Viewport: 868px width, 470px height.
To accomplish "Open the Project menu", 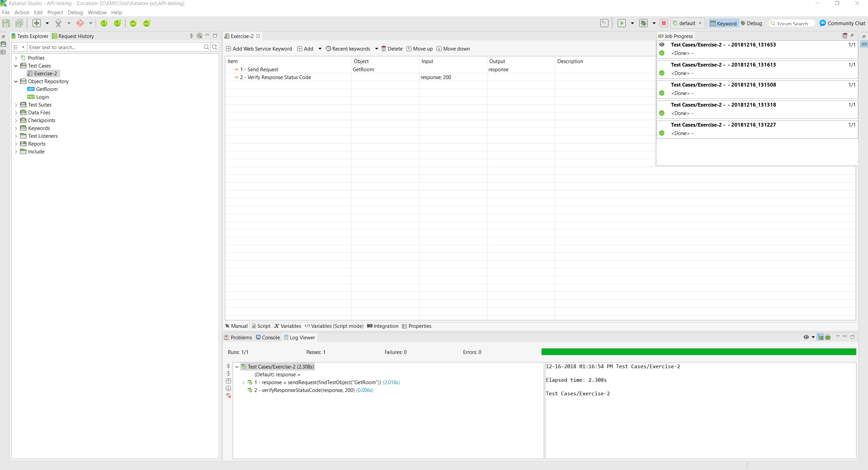I will (x=55, y=13).
